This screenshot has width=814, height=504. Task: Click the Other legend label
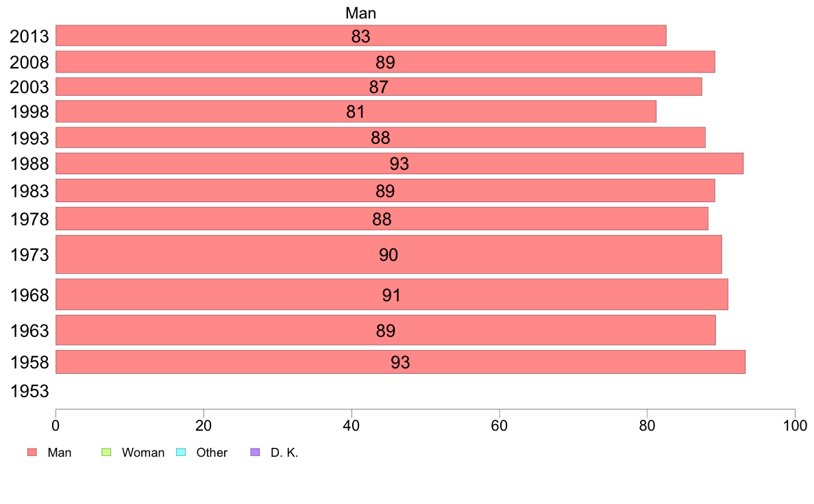point(212,453)
